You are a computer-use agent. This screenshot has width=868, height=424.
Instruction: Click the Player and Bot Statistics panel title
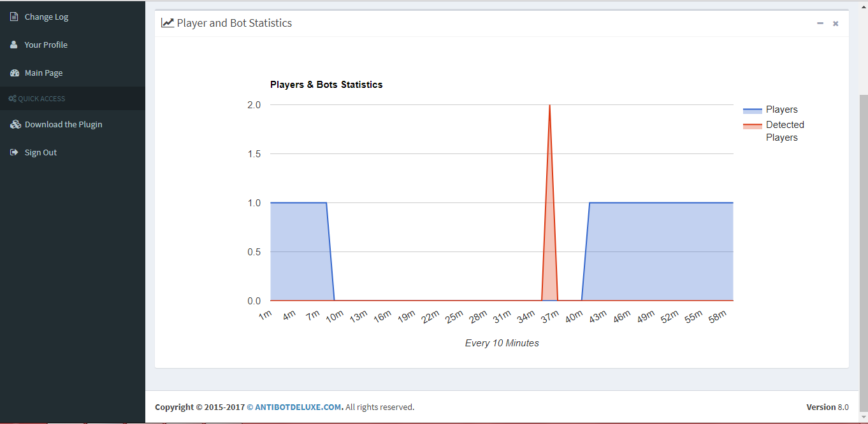coord(235,23)
